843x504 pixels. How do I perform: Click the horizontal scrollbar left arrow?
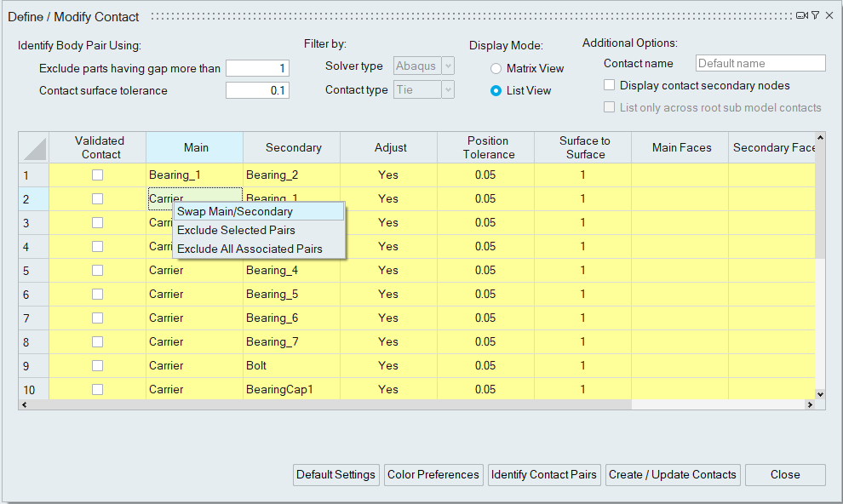tap(24, 404)
